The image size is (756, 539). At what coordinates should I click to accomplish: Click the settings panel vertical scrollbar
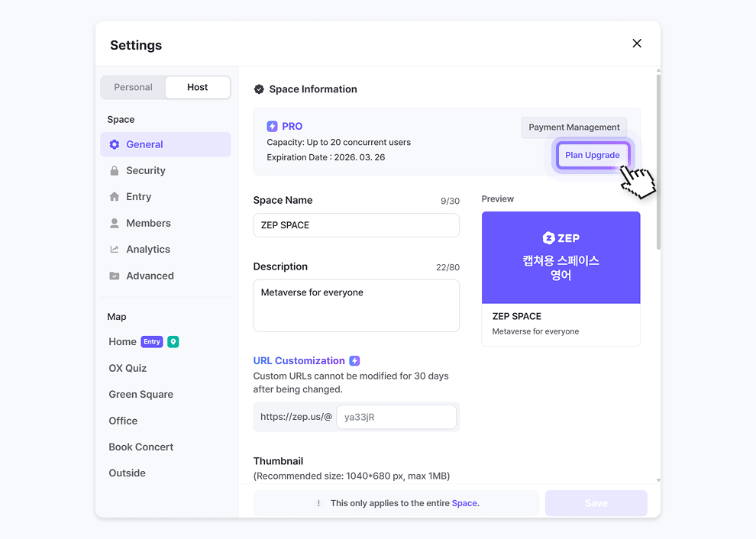[658, 162]
